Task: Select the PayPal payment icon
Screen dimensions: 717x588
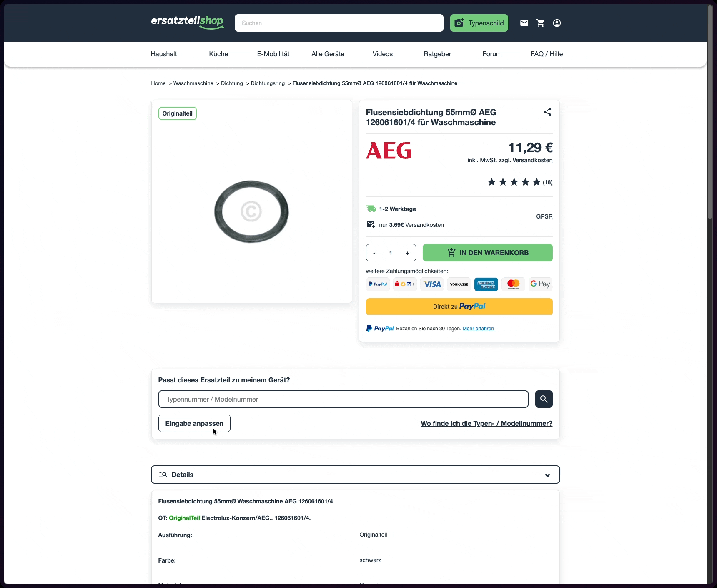Action: coord(378,284)
